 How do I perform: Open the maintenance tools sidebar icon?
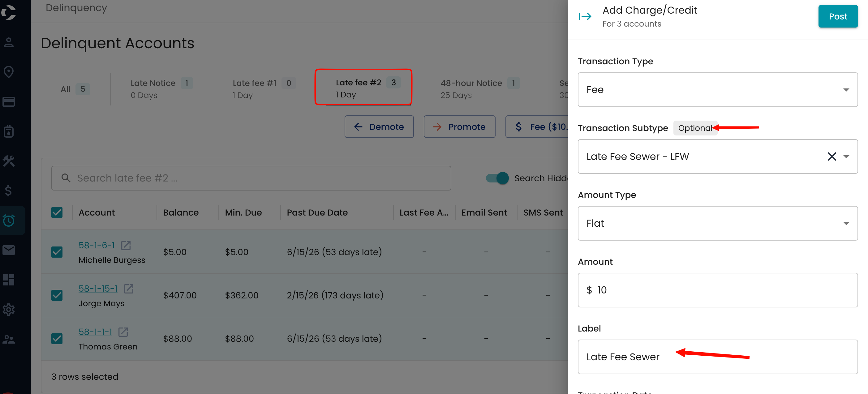pyautogui.click(x=9, y=161)
